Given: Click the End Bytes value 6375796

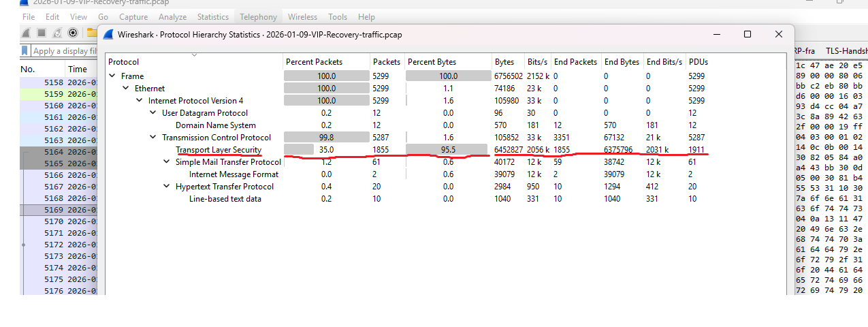Looking at the screenshot, I should point(618,150).
